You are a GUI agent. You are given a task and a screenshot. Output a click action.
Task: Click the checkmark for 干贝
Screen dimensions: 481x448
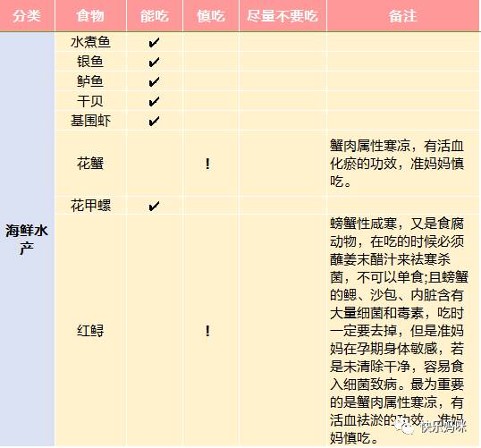pos(154,101)
